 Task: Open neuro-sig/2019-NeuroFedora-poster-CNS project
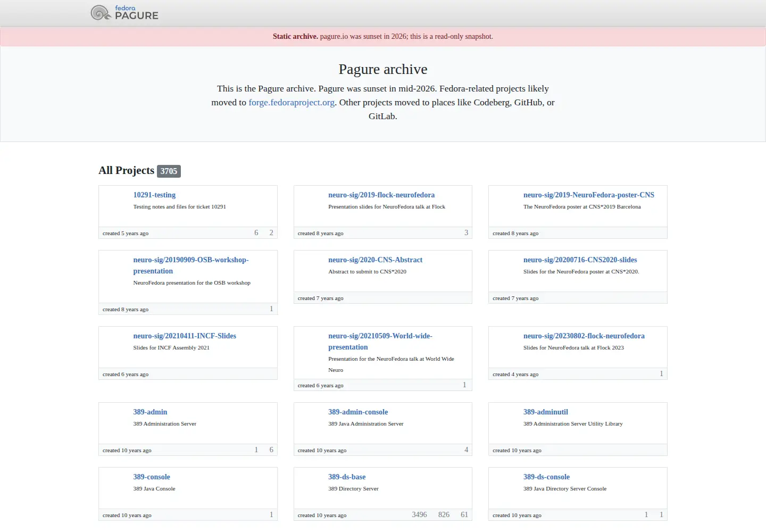point(589,195)
